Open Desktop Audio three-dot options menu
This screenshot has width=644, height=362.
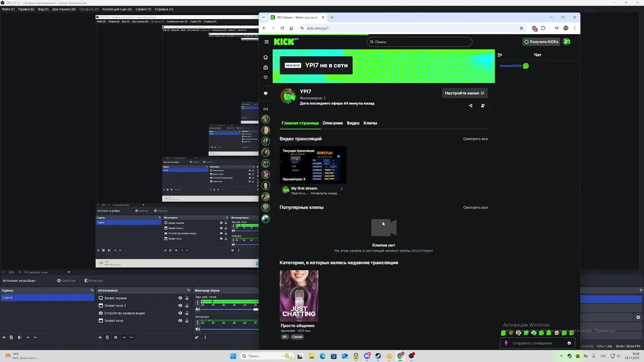click(x=198, y=302)
